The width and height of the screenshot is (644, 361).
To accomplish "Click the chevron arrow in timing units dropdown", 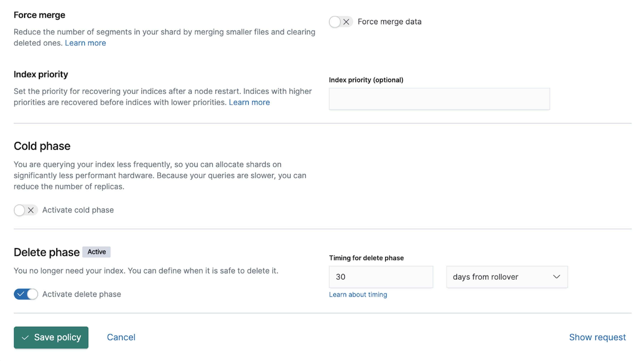I will [556, 277].
